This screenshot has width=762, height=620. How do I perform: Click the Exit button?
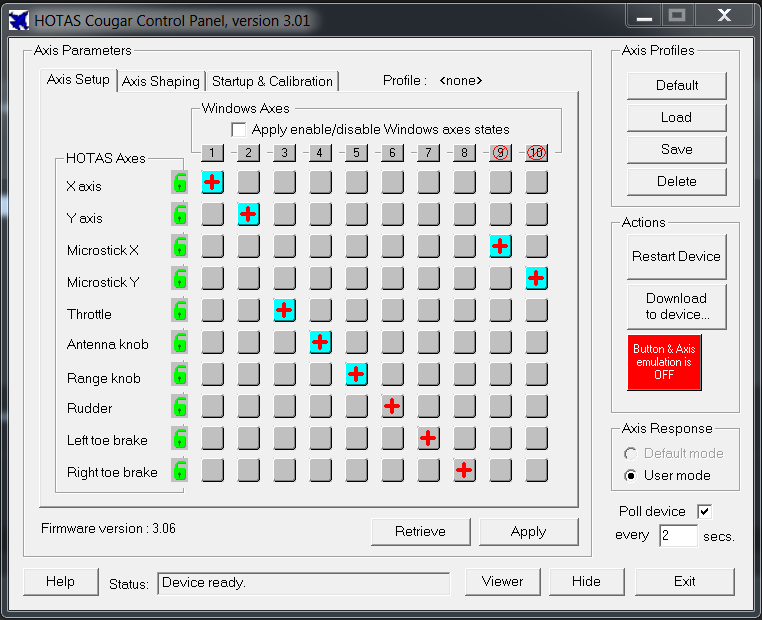(685, 582)
